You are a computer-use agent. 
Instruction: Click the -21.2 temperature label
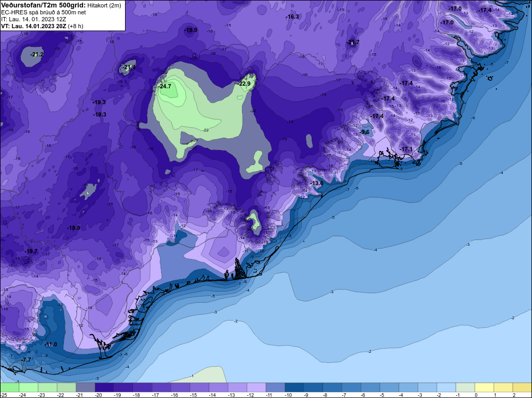pyautogui.click(x=37, y=55)
